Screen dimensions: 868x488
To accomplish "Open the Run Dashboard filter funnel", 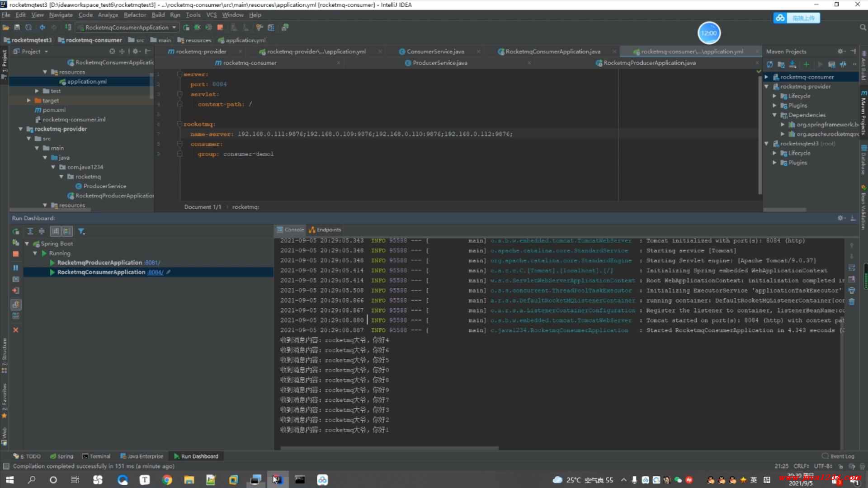I will click(81, 231).
